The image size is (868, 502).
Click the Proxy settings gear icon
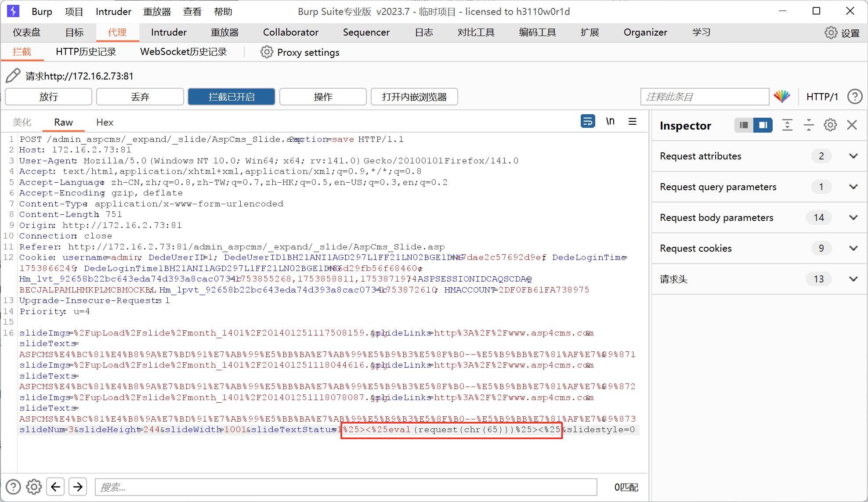[267, 52]
